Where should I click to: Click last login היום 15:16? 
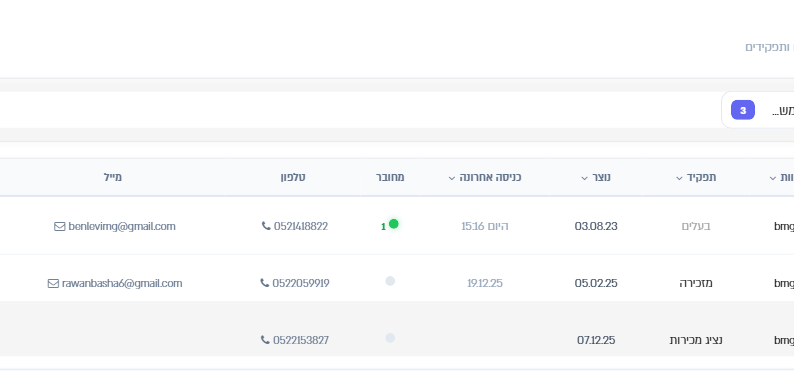click(485, 226)
